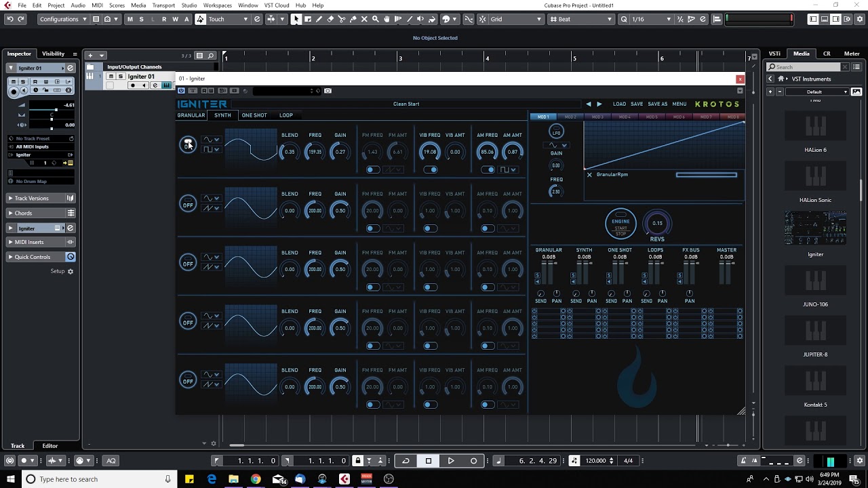Switch to the GRANULAR tab in Igniter
Image resolution: width=868 pixels, height=488 pixels.
191,115
